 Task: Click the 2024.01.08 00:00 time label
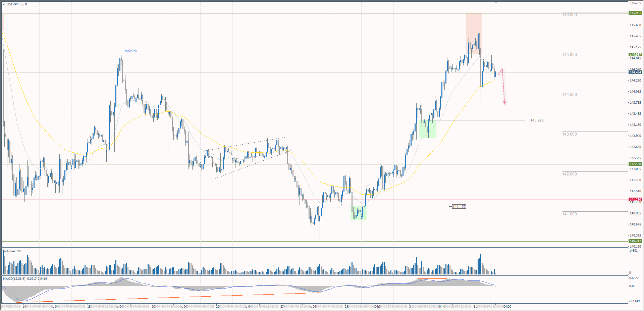point(490,307)
